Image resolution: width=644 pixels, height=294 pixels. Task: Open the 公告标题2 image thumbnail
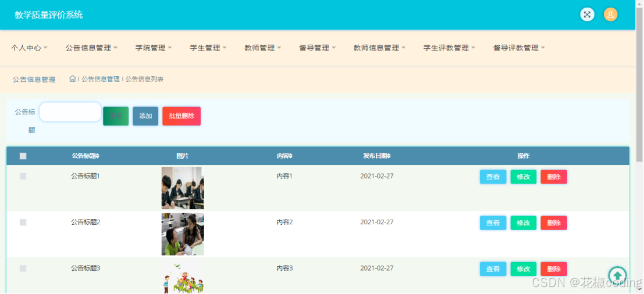coord(182,234)
